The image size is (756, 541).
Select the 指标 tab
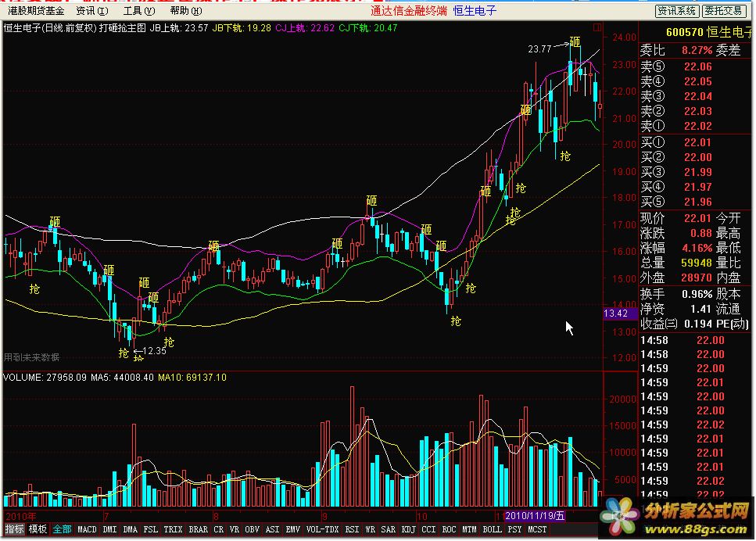point(14,529)
